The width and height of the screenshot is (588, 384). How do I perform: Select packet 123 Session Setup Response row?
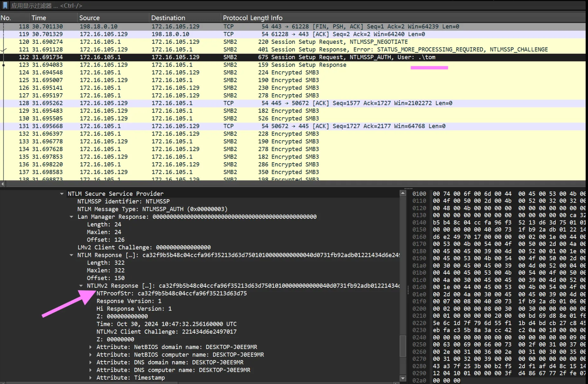(x=293, y=65)
